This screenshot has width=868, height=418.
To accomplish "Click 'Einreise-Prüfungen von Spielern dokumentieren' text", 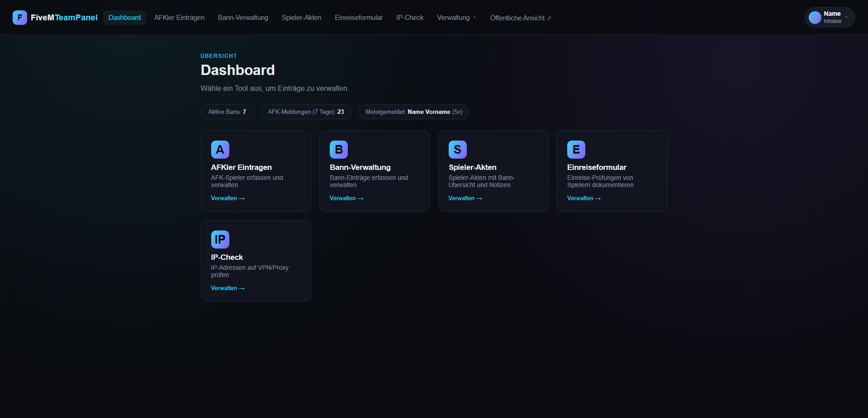I will [600, 181].
